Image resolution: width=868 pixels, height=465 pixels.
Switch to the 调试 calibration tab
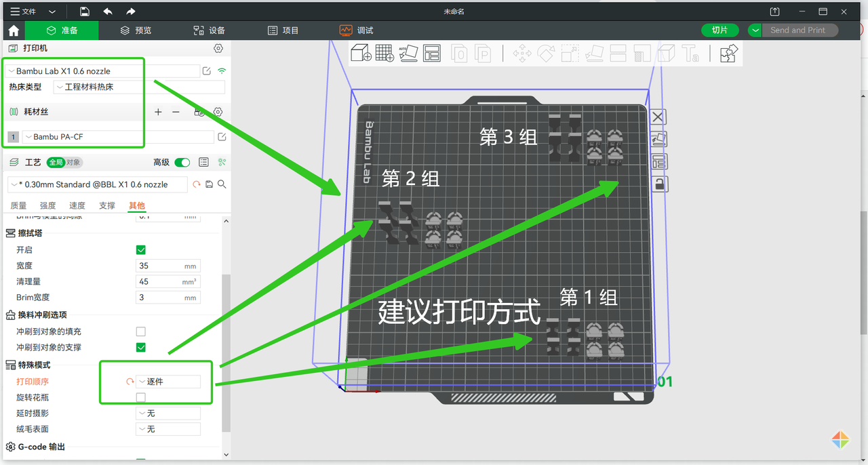(x=357, y=31)
